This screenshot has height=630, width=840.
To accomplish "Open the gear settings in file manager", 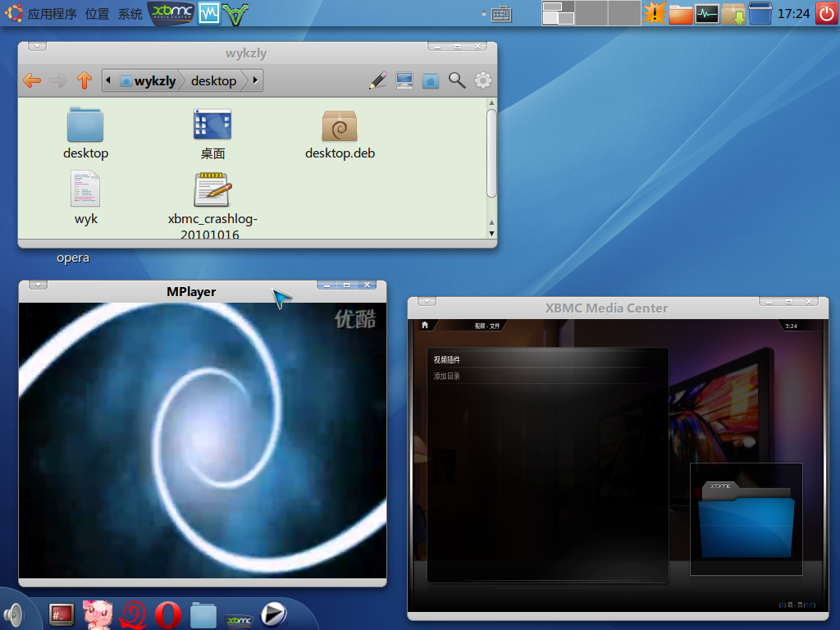I will click(x=482, y=80).
